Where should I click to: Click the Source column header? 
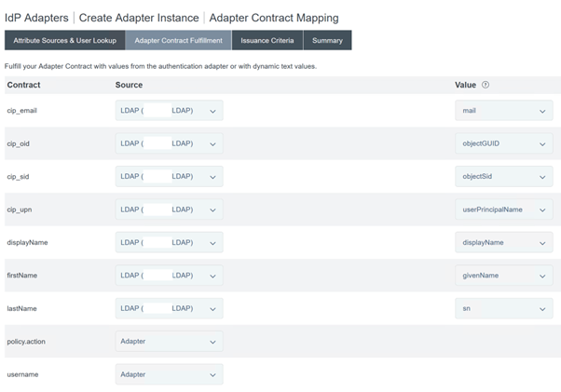click(129, 85)
